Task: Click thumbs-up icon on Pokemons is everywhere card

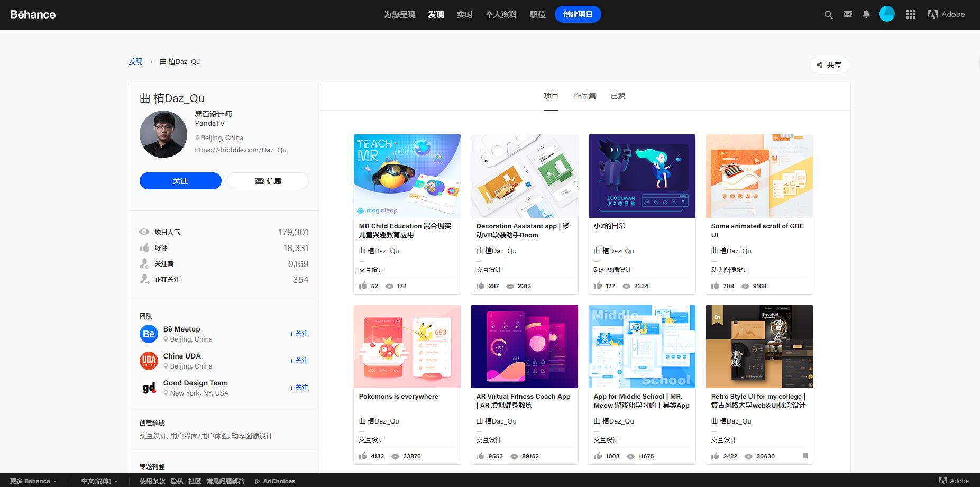Action: [363, 456]
